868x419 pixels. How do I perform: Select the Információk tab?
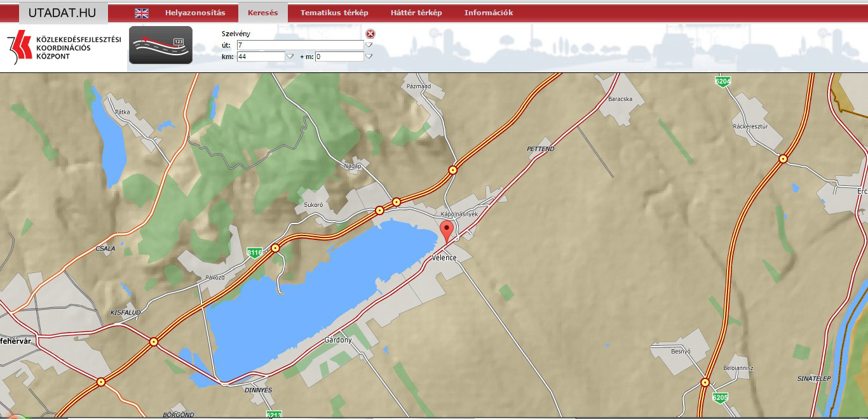[488, 13]
